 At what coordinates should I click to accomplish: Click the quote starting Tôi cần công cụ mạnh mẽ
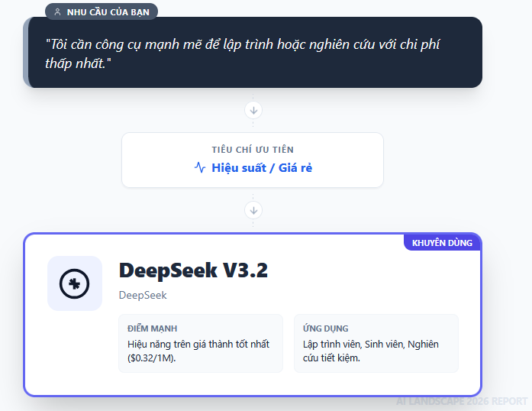click(x=243, y=53)
